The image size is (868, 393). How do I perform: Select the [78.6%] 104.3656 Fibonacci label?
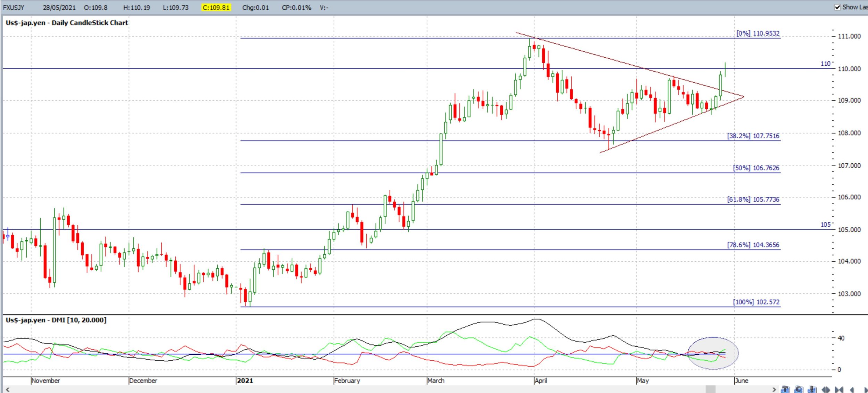pos(753,245)
